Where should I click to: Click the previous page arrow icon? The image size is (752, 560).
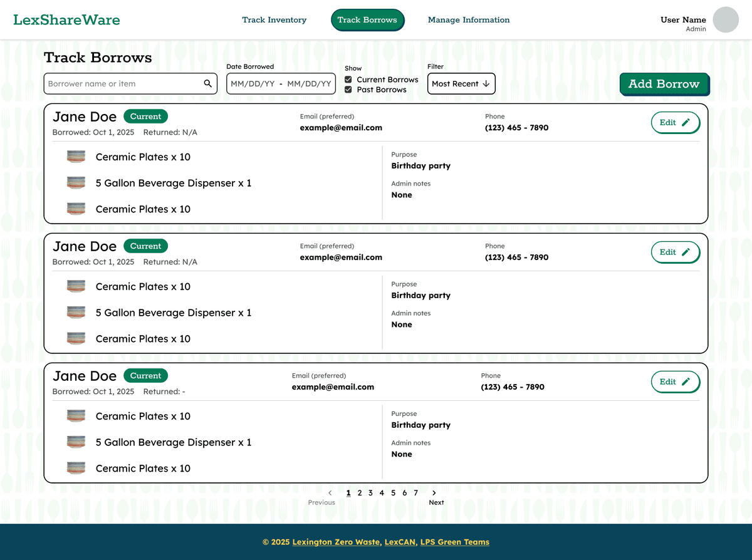(x=330, y=493)
